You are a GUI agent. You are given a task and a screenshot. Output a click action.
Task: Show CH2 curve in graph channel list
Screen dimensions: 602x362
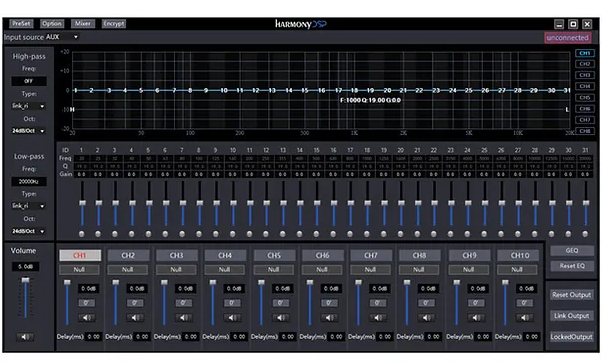585,64
